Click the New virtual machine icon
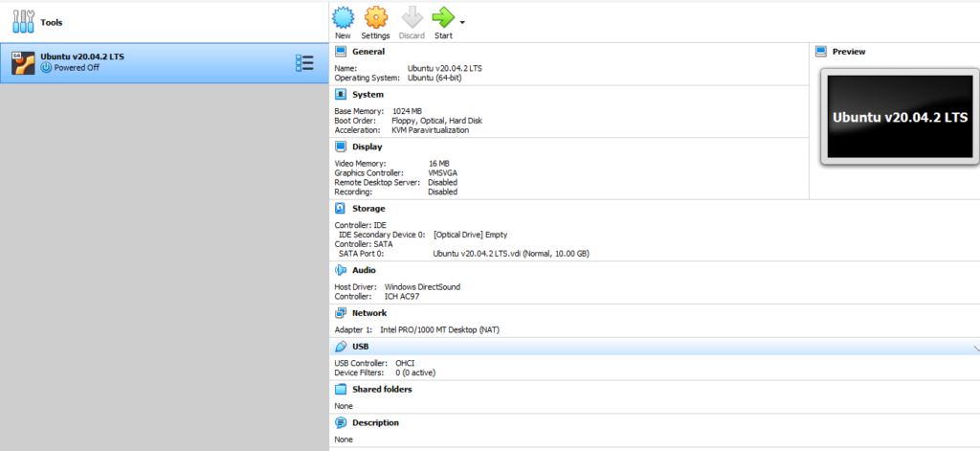 pos(343,17)
